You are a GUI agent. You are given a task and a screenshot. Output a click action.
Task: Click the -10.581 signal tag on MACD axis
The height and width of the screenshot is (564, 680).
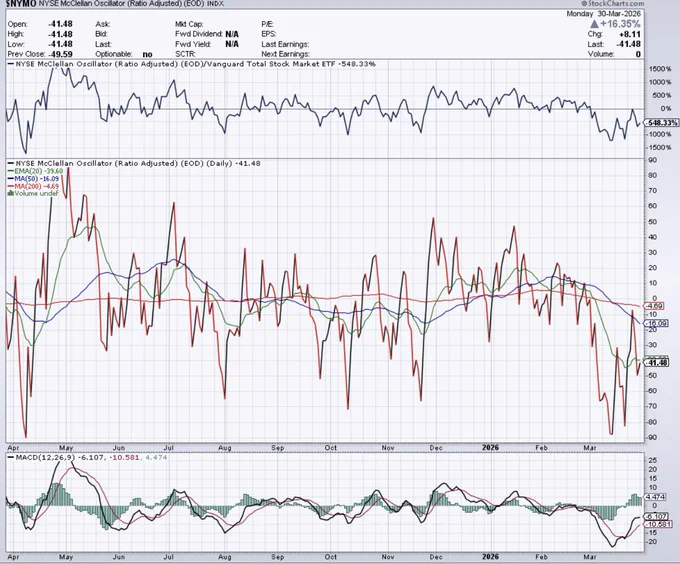click(659, 525)
